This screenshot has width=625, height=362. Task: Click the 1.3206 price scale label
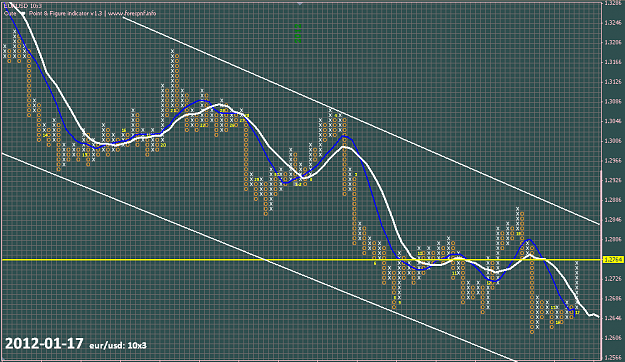click(x=613, y=42)
